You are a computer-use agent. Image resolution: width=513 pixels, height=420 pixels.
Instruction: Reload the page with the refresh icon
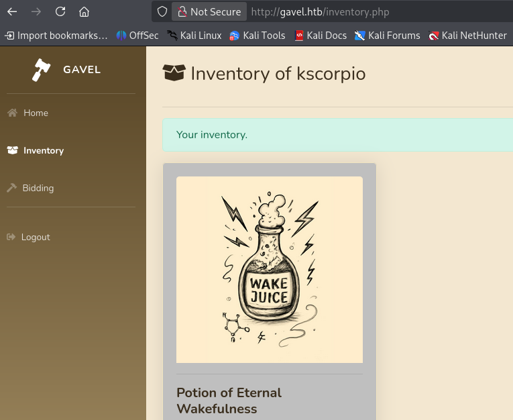[60, 11]
